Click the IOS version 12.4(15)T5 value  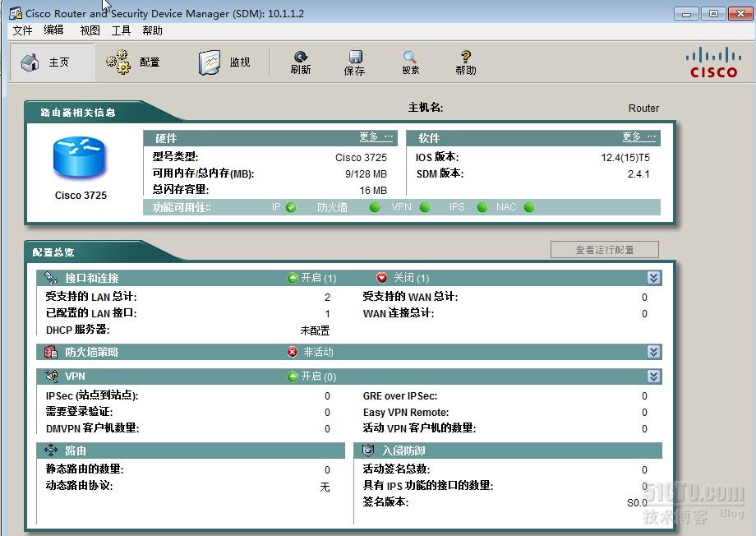click(x=625, y=157)
